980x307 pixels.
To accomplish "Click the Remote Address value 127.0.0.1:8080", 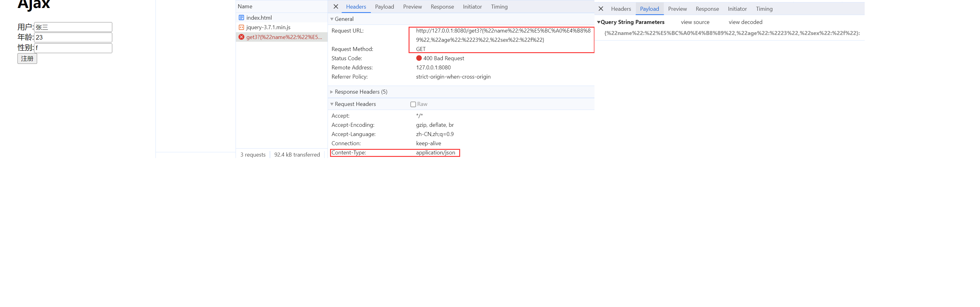I will [x=433, y=68].
